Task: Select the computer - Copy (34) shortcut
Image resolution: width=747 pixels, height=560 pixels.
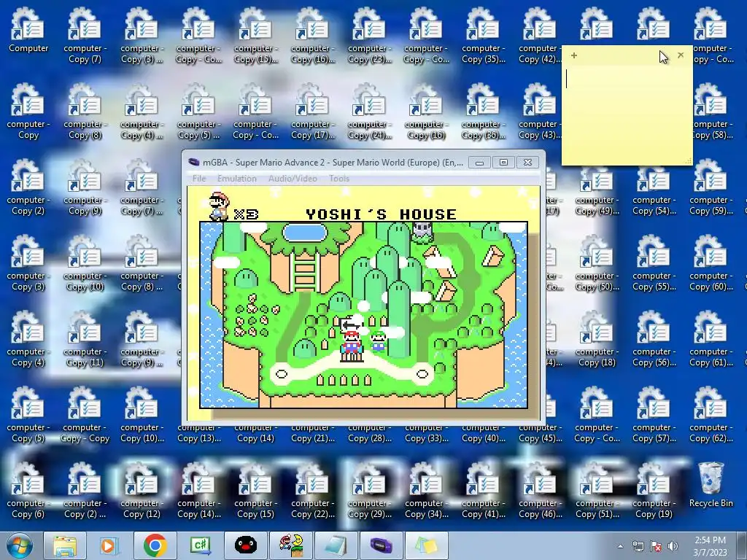Action: click(x=426, y=489)
